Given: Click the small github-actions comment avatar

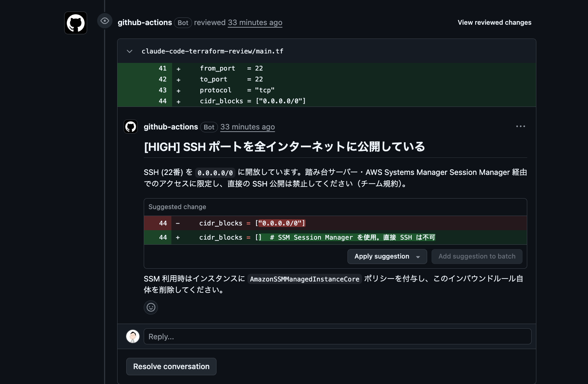Looking at the screenshot, I should 131,127.
